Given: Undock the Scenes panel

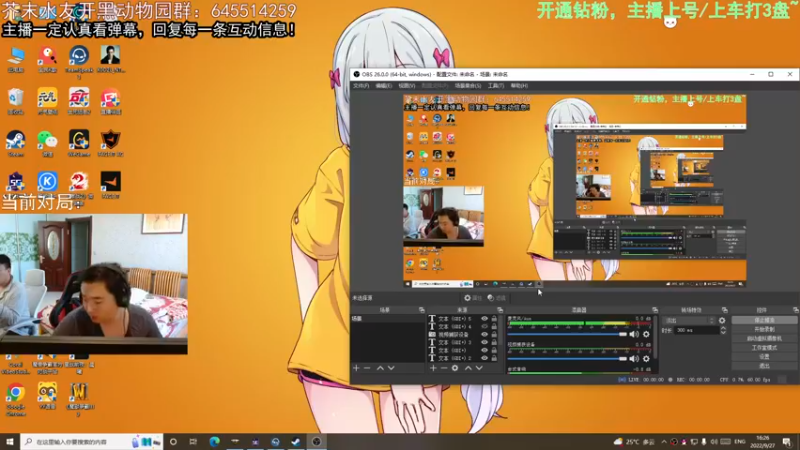Looking at the screenshot, I should [421, 310].
